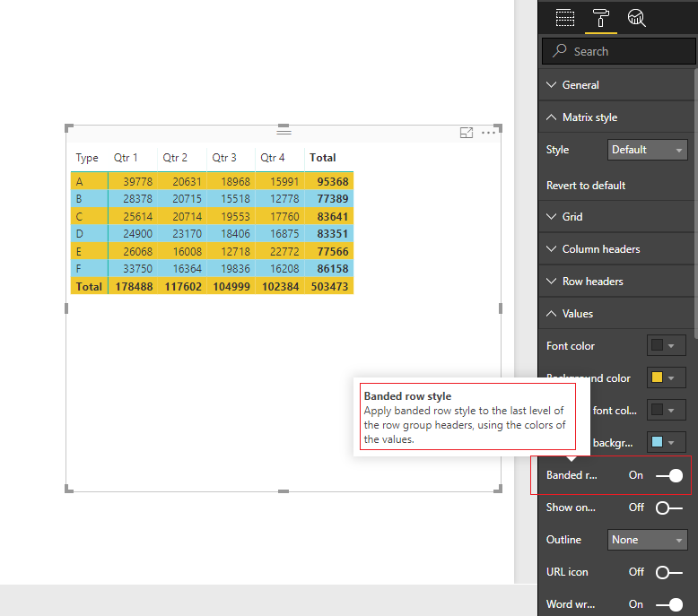
Task: Click the bottom-right resize handle of visual
Action: point(499,490)
